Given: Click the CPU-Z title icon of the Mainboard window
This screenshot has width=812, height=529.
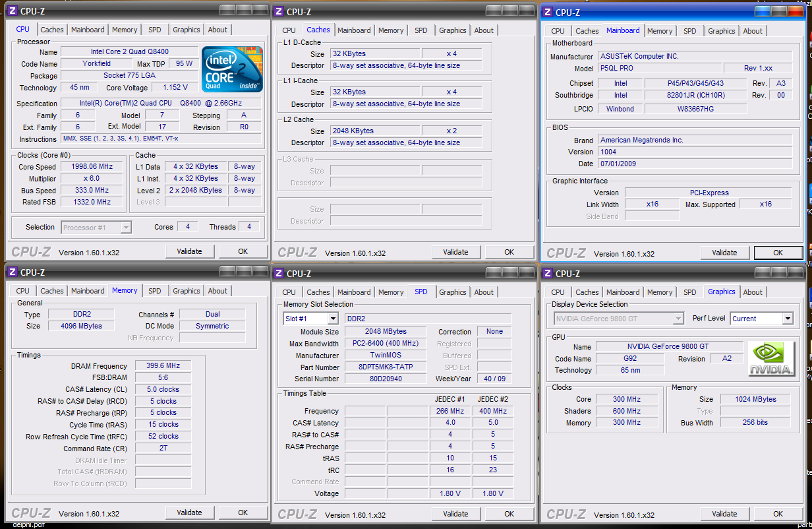Looking at the screenshot, I should (546, 12).
